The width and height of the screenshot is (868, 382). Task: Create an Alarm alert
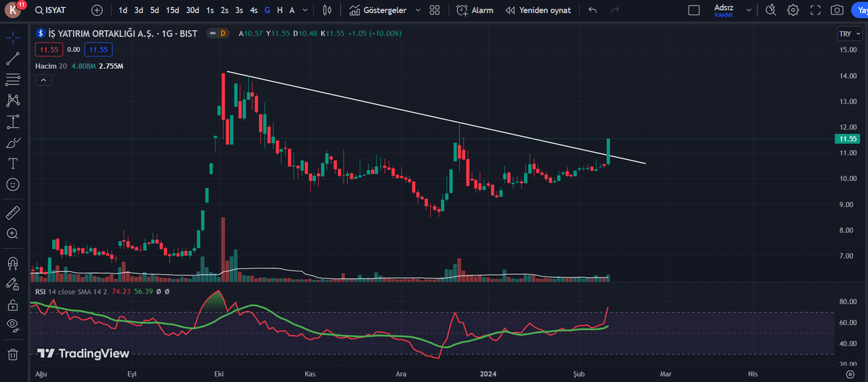coord(475,10)
